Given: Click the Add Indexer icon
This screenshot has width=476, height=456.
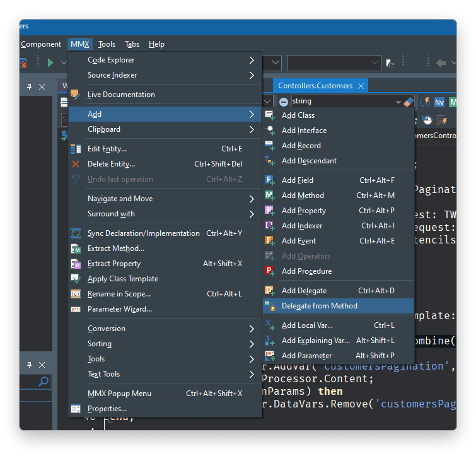Looking at the screenshot, I should click(270, 226).
